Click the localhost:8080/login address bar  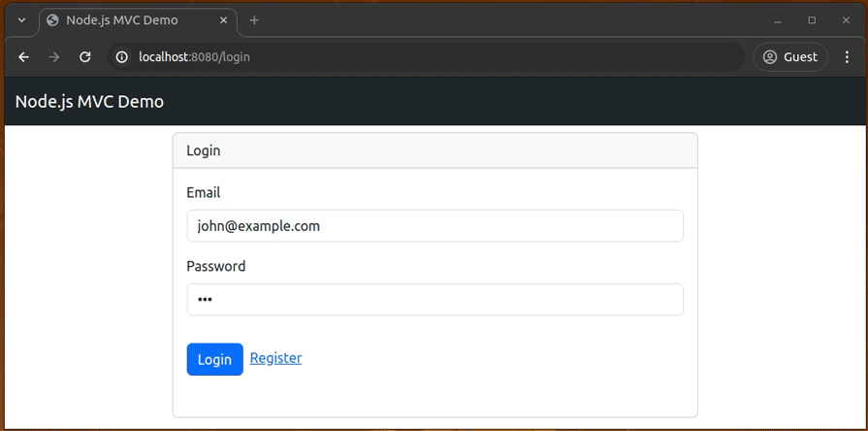tap(388, 57)
